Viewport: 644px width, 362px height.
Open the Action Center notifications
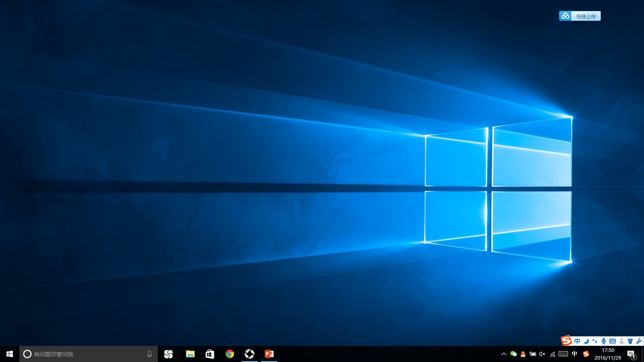[x=632, y=354]
